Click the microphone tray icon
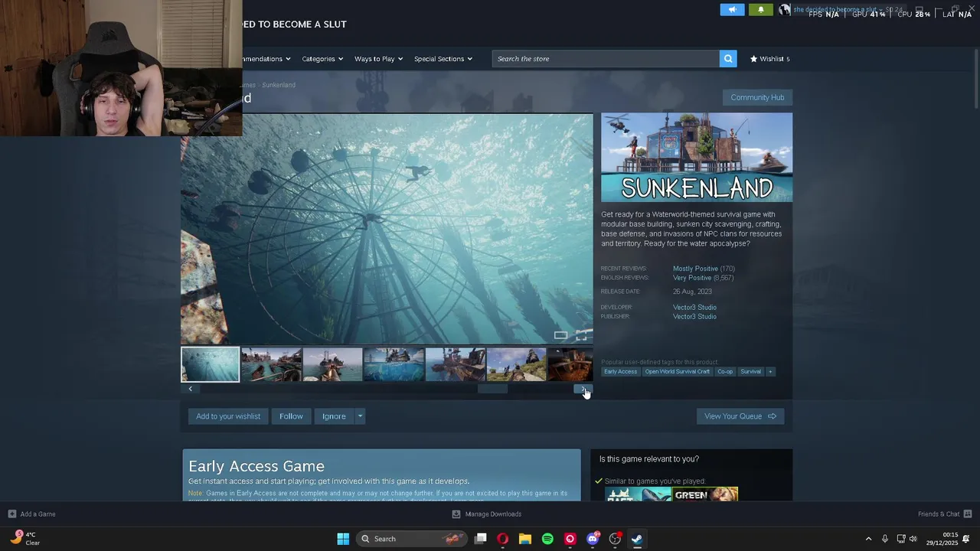 885,539
